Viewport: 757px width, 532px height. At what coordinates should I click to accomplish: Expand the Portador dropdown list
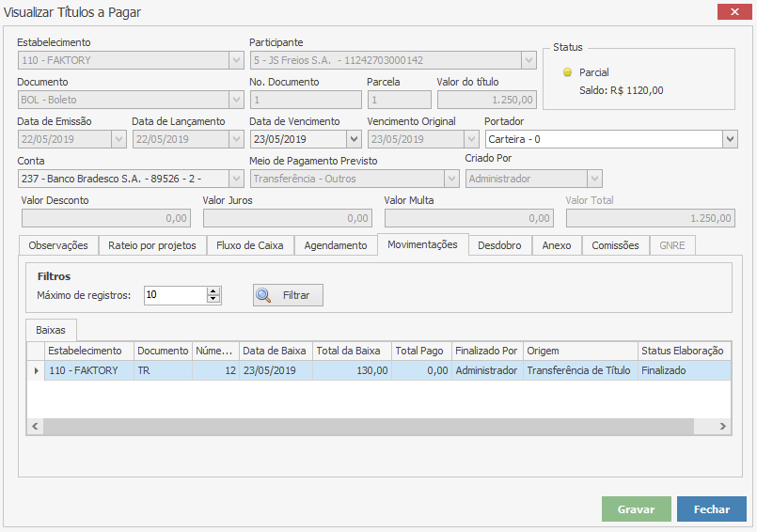tap(730, 139)
